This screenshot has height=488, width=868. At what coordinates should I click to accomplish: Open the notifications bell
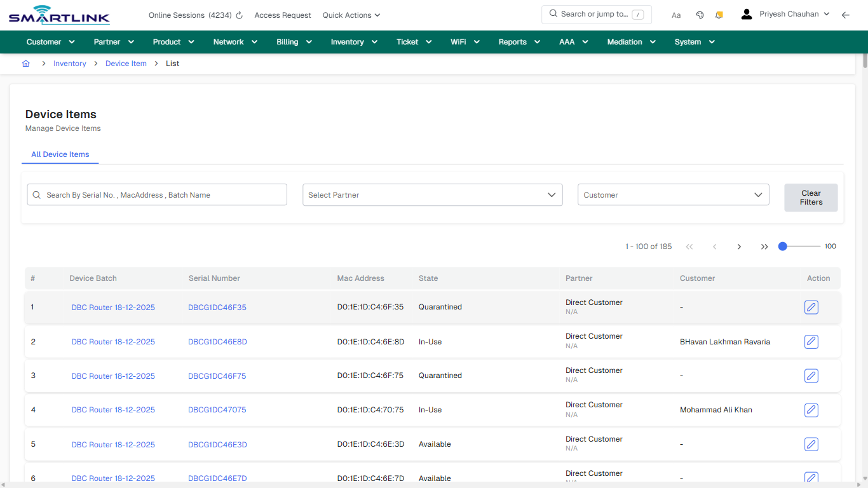click(x=719, y=15)
